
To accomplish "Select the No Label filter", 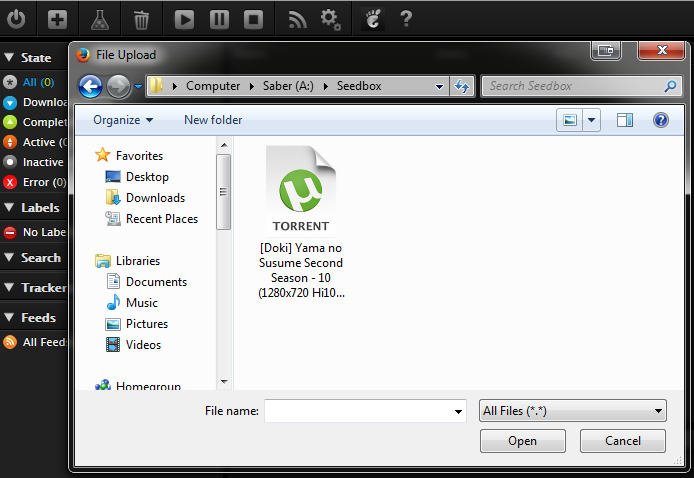I will point(35,232).
